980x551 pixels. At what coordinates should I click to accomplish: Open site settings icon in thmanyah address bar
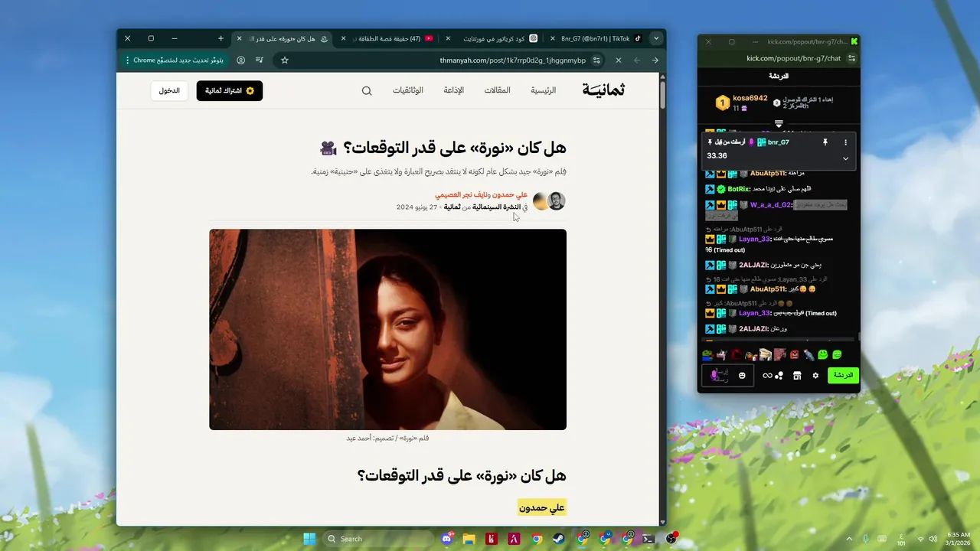tap(596, 60)
